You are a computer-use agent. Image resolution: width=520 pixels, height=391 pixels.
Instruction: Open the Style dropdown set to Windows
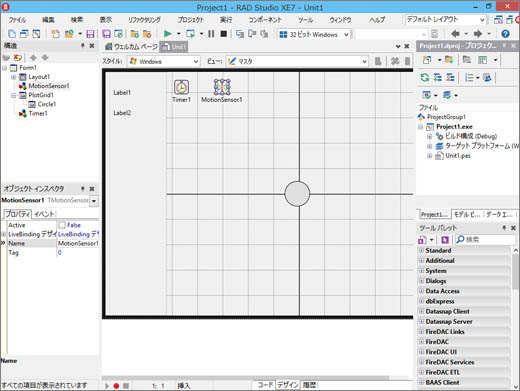point(164,61)
